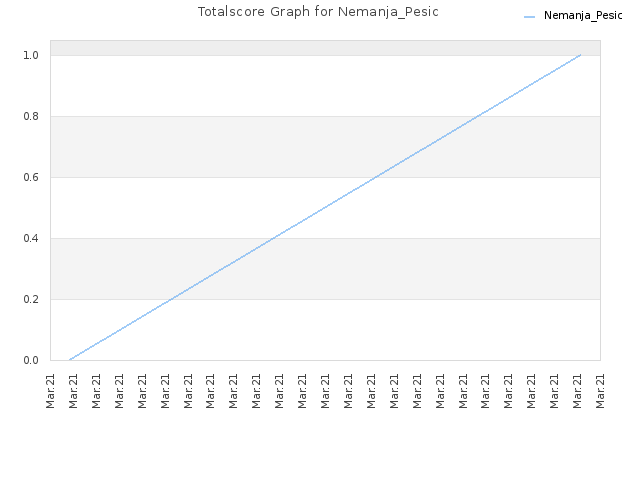Click the 1.0 y-axis label
Image resolution: width=640 pixels, height=480 pixels.
[x=31, y=55]
